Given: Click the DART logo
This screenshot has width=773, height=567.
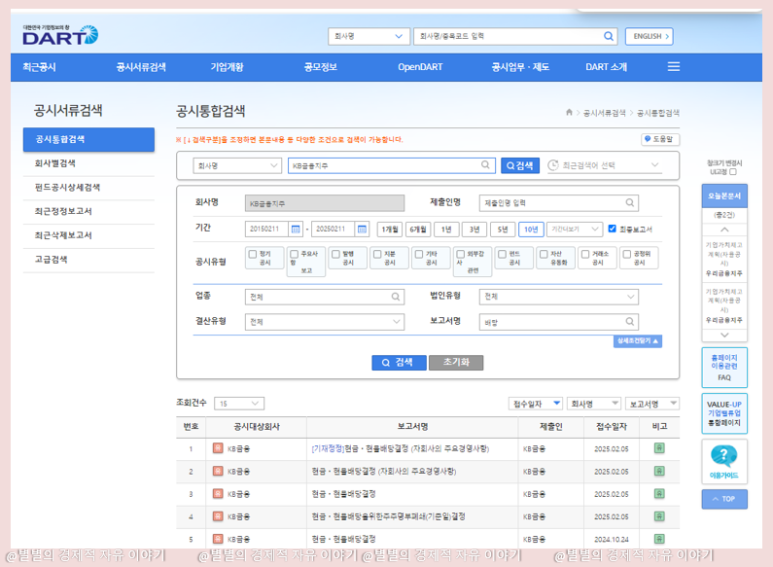Looking at the screenshot, I should pos(60,35).
